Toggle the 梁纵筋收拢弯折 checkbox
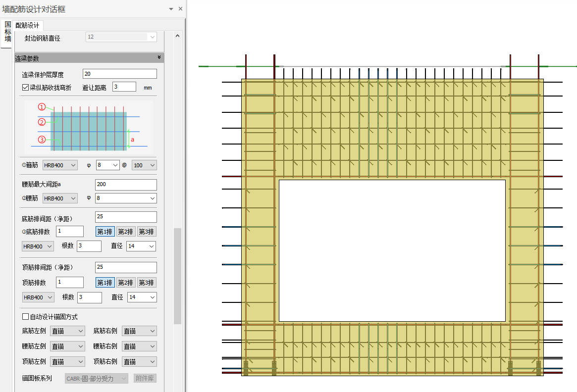Image resolution: width=577 pixels, height=392 pixels. (26, 87)
